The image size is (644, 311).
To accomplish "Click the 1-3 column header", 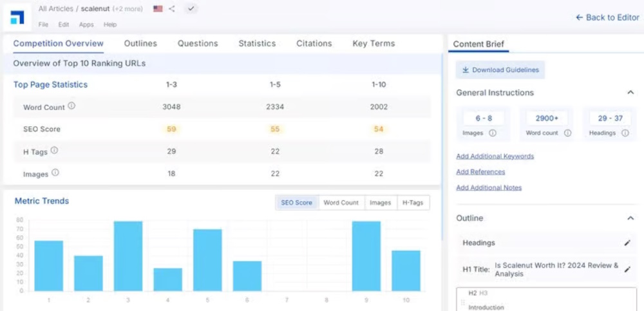I will point(171,84).
